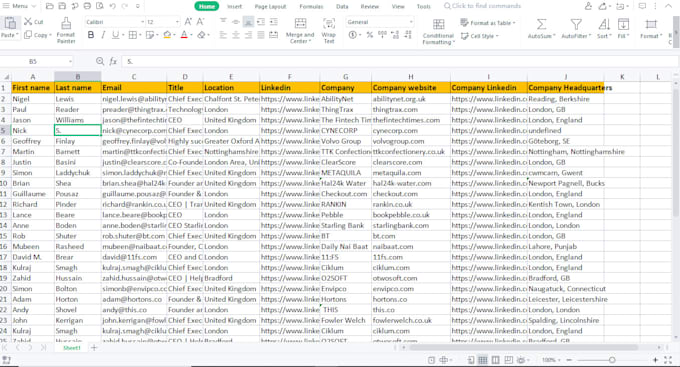Click the Sort button
Screen dimensions: 680x367
click(x=604, y=29)
